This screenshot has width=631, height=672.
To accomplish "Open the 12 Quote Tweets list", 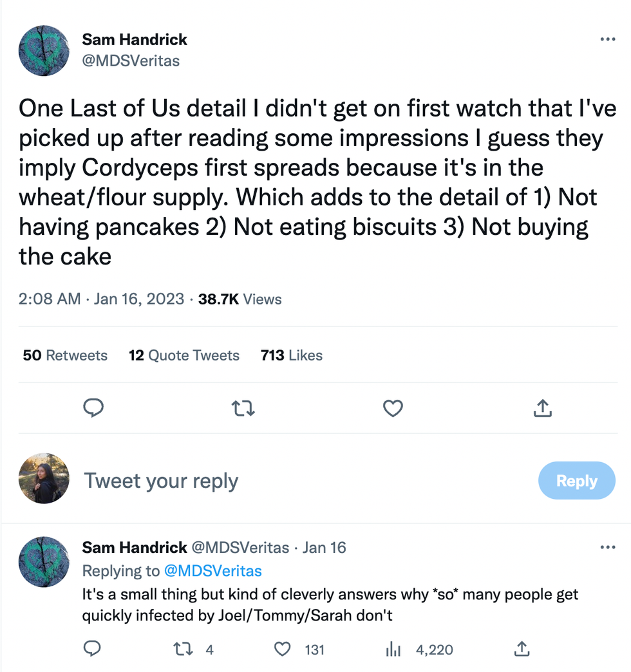I will click(184, 355).
